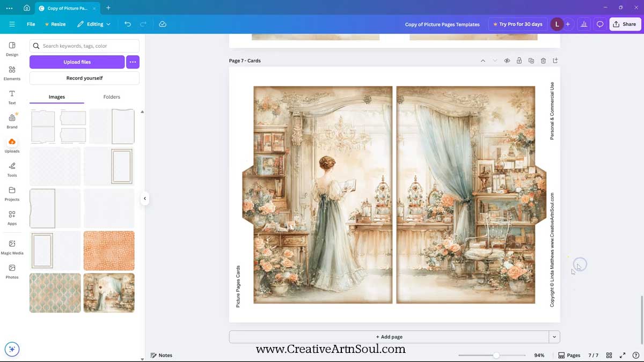
Task: Select the curtain and chair card image
Action: pos(471,195)
